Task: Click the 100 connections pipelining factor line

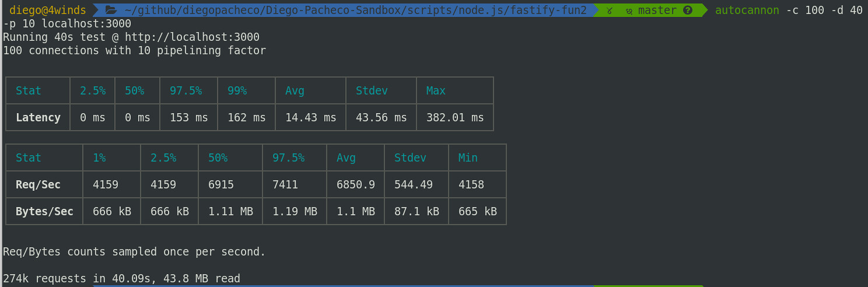Action: [134, 51]
